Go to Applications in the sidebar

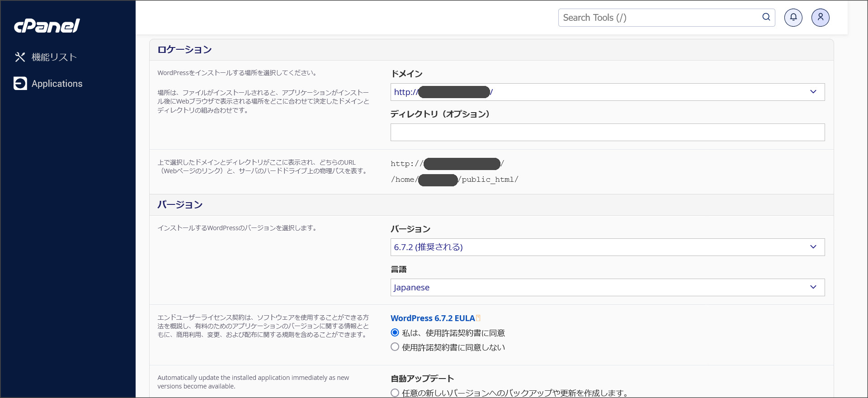(57, 84)
